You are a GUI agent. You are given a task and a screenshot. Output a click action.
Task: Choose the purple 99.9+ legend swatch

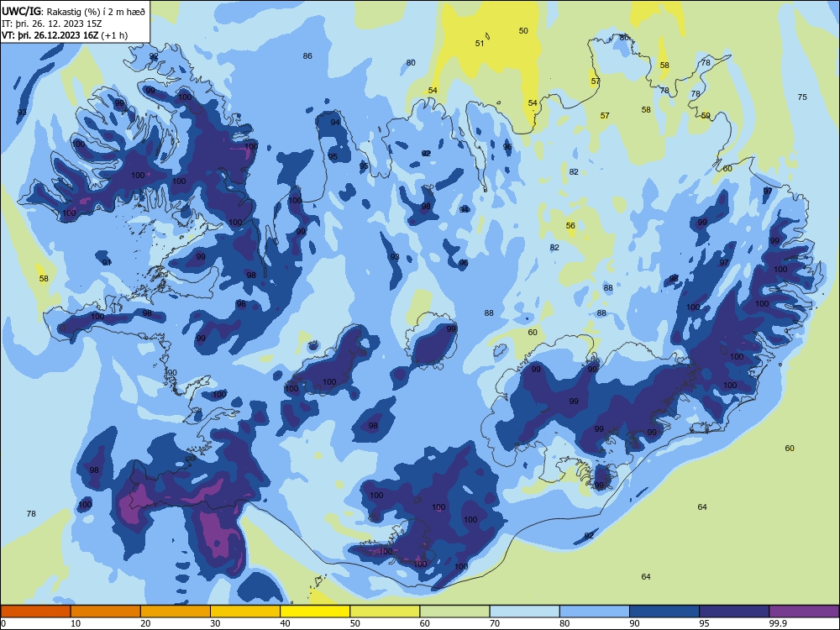pyautogui.click(x=804, y=612)
